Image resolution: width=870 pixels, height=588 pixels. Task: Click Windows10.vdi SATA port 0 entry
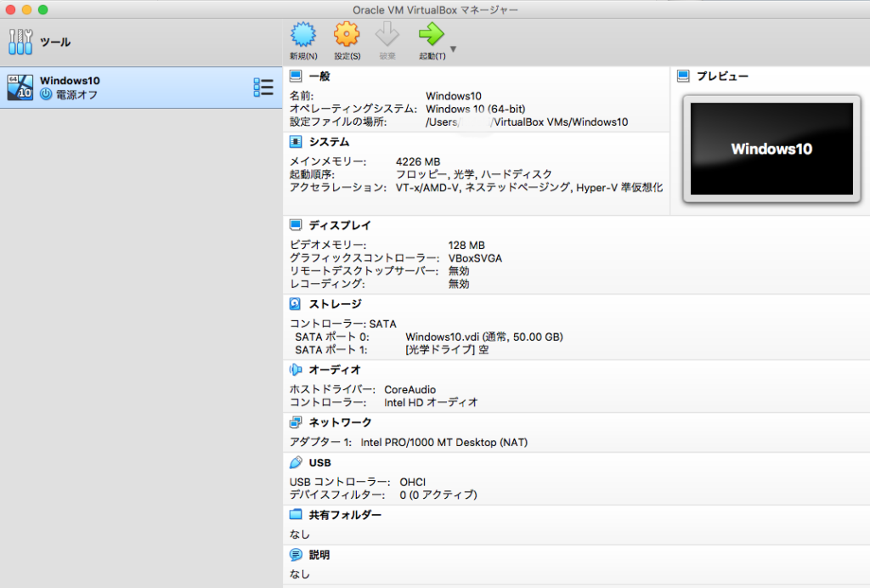click(x=484, y=336)
